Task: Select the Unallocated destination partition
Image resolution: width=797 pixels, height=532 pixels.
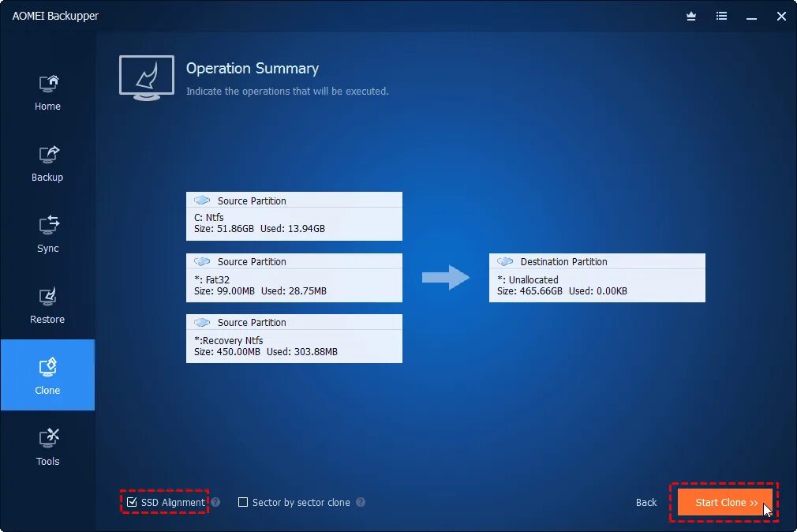Action: point(597,278)
